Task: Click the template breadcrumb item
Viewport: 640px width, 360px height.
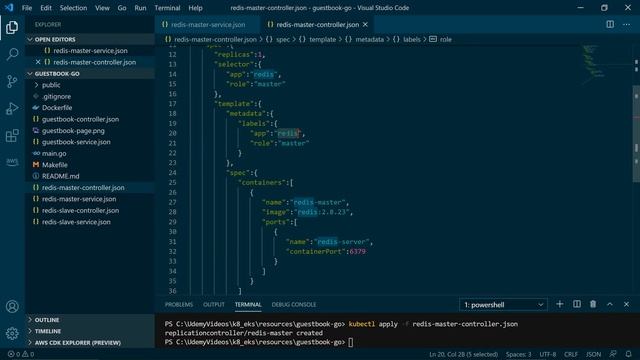Action: pyautogui.click(x=322, y=39)
